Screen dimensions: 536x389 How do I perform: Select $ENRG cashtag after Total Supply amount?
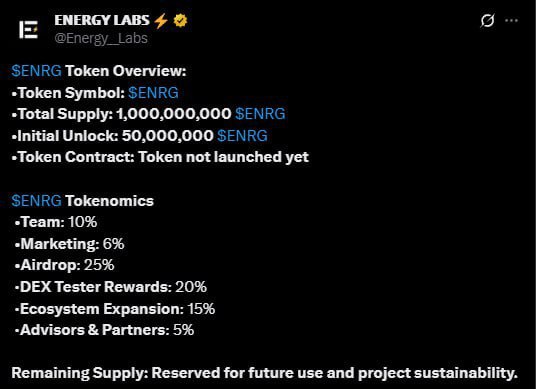tap(260, 114)
